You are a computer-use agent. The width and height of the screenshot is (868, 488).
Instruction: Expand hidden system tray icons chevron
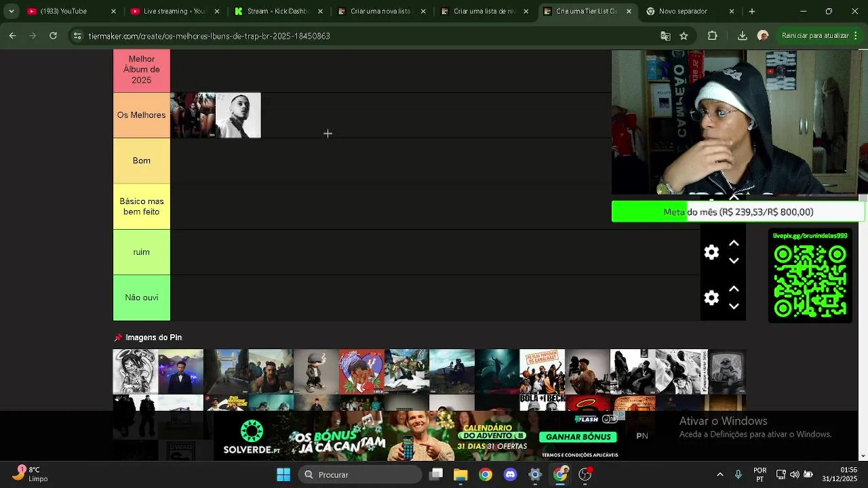tap(719, 474)
